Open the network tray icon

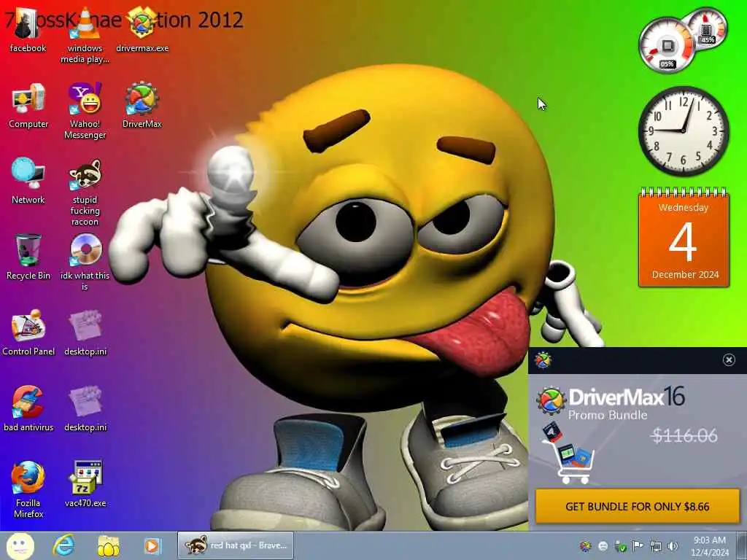click(x=656, y=546)
